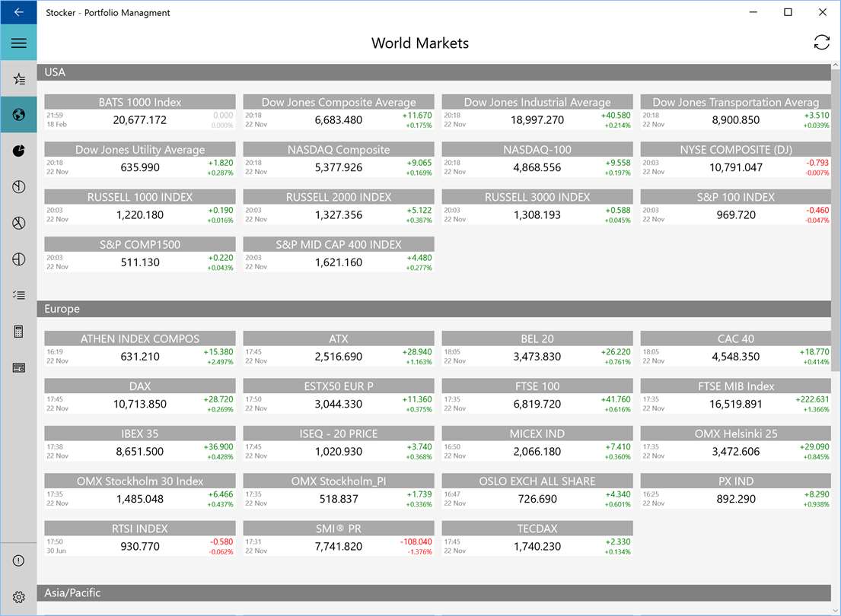Click the RTSI INDEX change -0.580

pyautogui.click(x=221, y=541)
